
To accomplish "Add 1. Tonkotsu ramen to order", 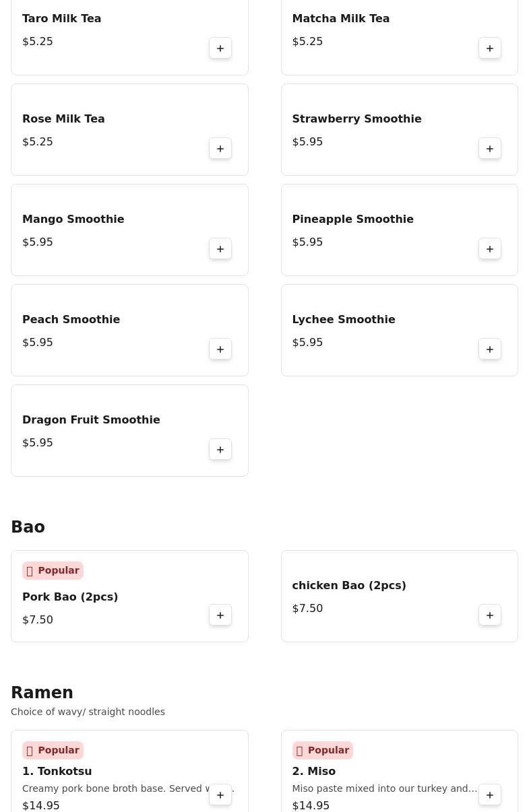I will 220,795.
